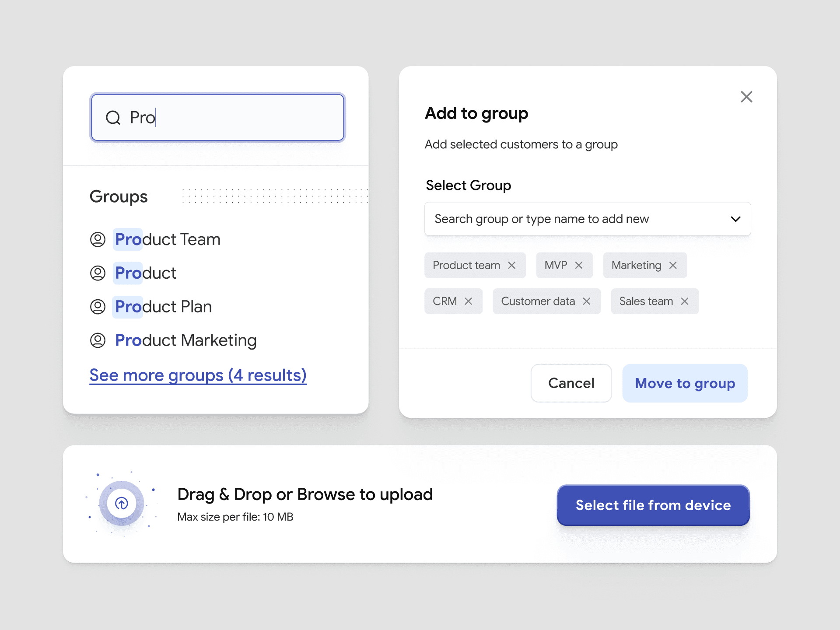
Task: Click the search magnifier icon
Action: point(113,117)
